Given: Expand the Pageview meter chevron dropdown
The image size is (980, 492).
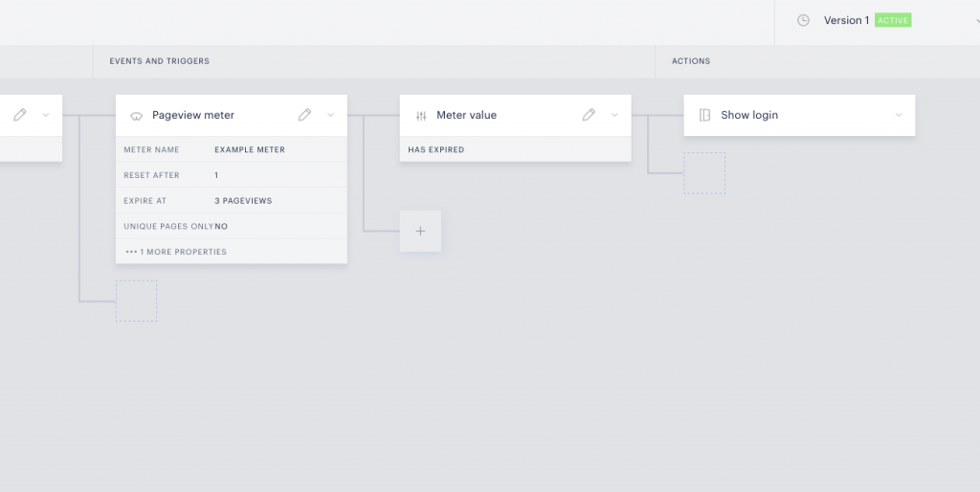Looking at the screenshot, I should pyautogui.click(x=330, y=115).
